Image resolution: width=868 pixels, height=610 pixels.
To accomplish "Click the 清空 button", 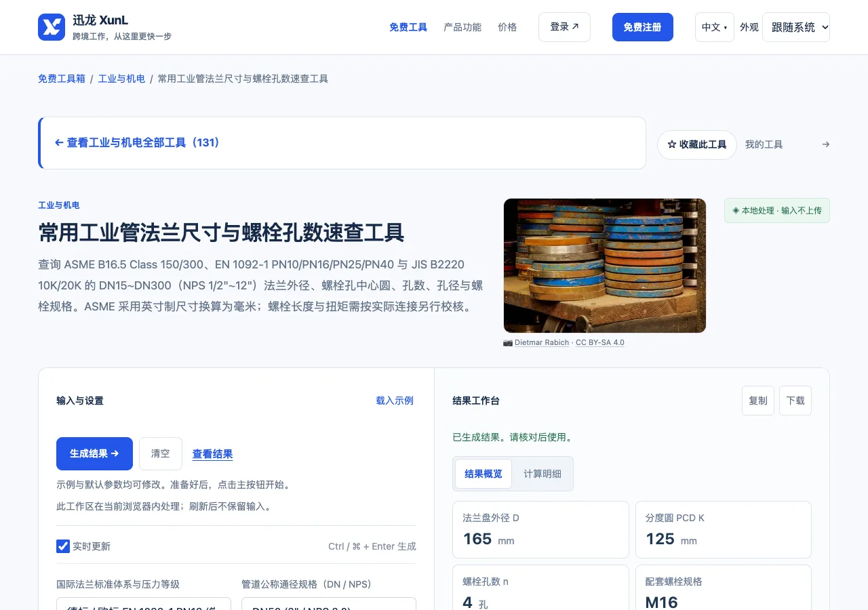I will coord(161,453).
